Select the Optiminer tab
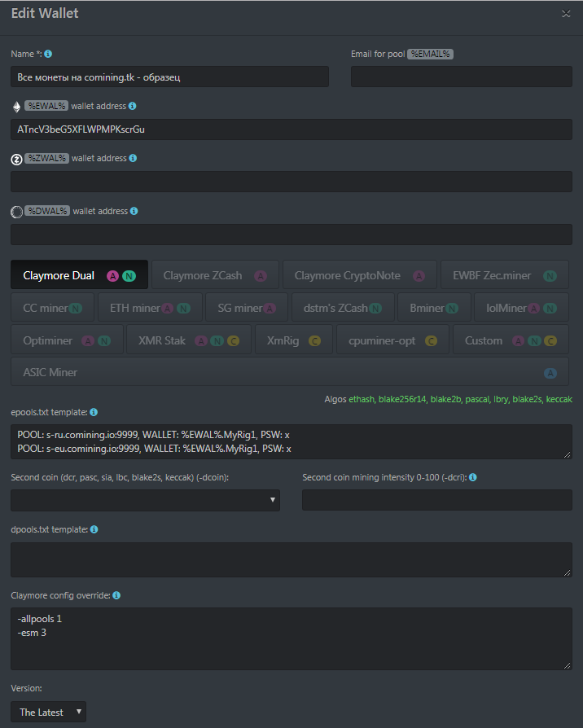 pos(67,340)
